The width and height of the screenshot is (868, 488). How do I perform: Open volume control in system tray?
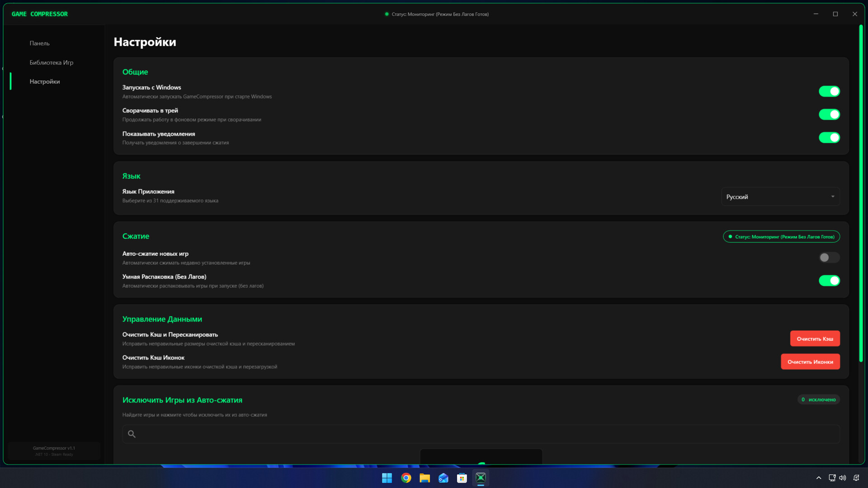point(843,478)
